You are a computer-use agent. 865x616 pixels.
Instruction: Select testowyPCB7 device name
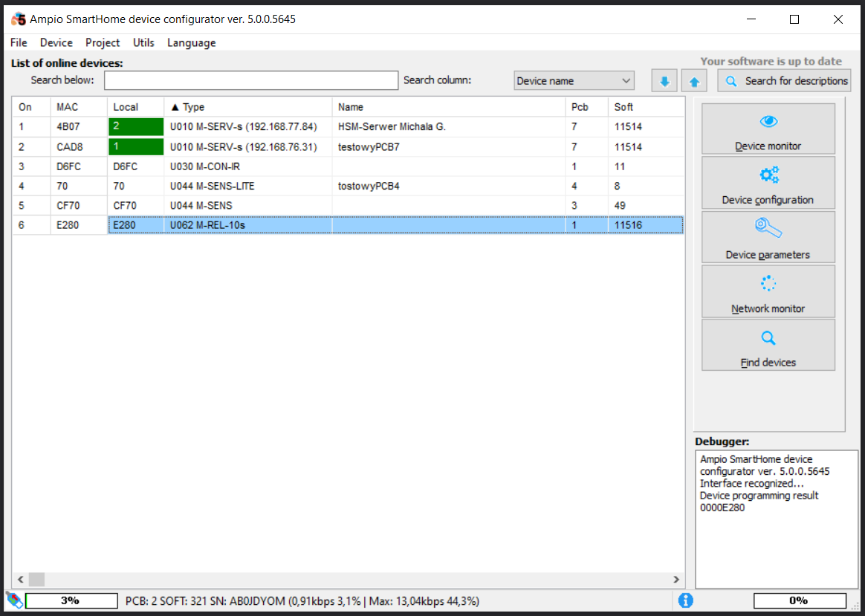pyautogui.click(x=369, y=147)
